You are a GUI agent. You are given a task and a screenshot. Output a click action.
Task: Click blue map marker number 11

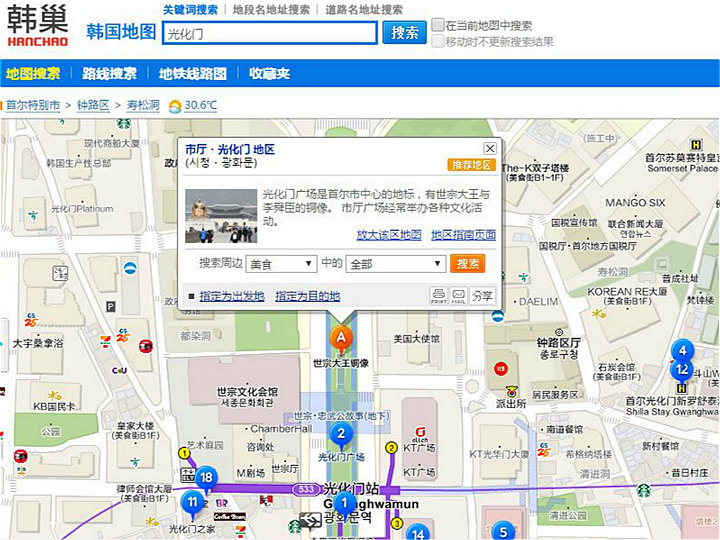coord(192,503)
